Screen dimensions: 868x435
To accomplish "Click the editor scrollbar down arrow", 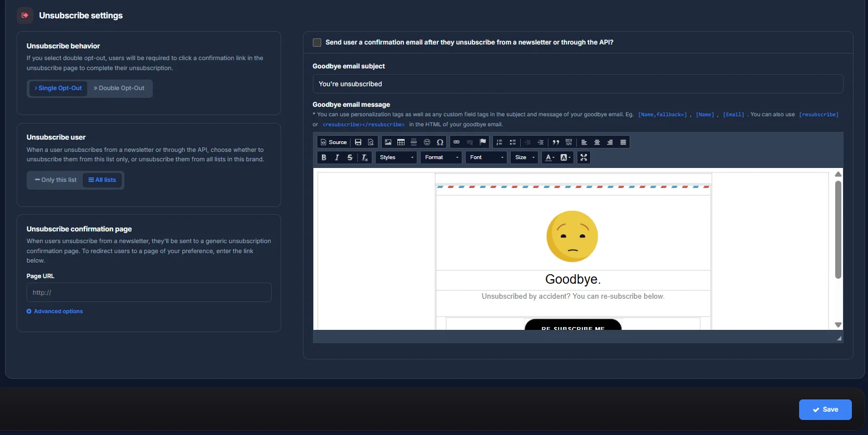I will [838, 325].
